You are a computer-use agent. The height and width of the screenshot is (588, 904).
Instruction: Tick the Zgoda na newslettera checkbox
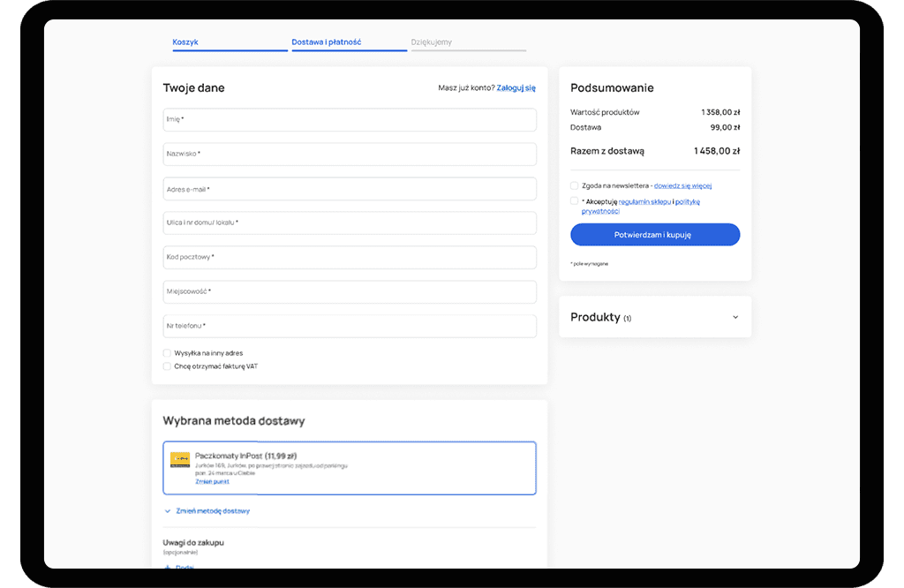click(x=574, y=185)
